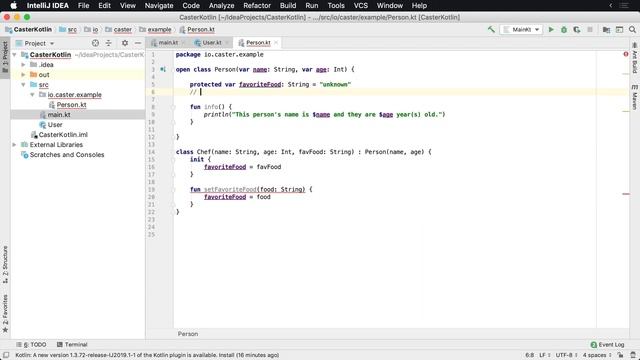Open Project panel settings gear
Image resolution: width=640 pixels, height=360 pixels.
125,43
